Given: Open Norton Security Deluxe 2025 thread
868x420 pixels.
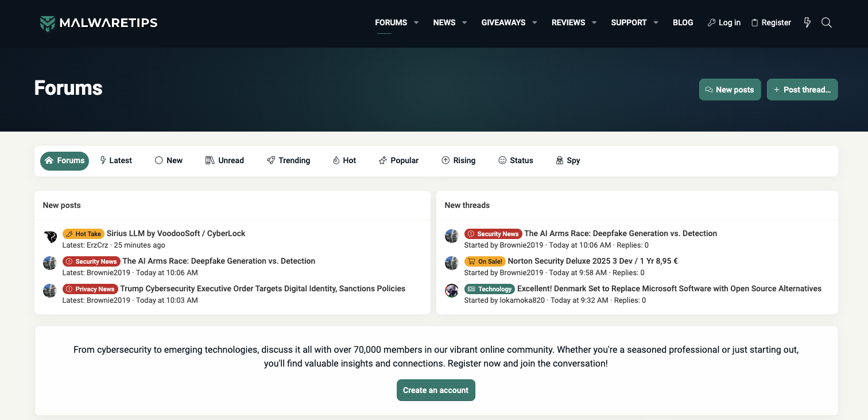Looking at the screenshot, I should 593,261.
